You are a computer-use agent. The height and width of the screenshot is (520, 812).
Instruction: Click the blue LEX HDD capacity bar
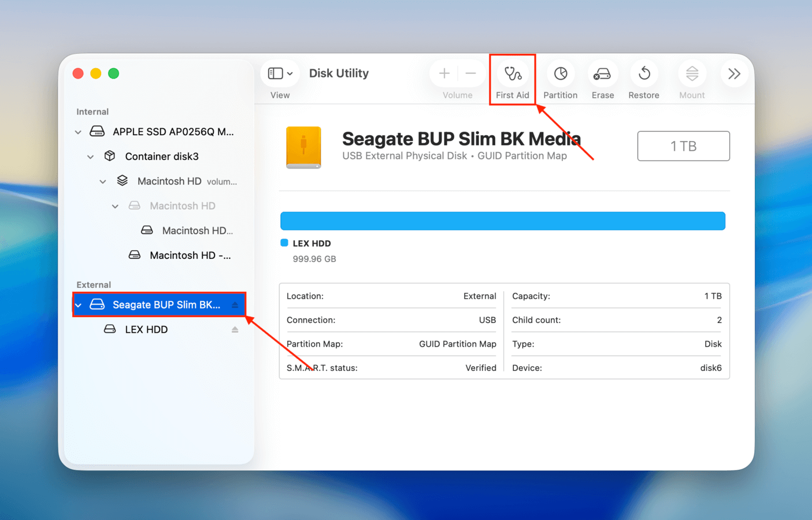502,221
